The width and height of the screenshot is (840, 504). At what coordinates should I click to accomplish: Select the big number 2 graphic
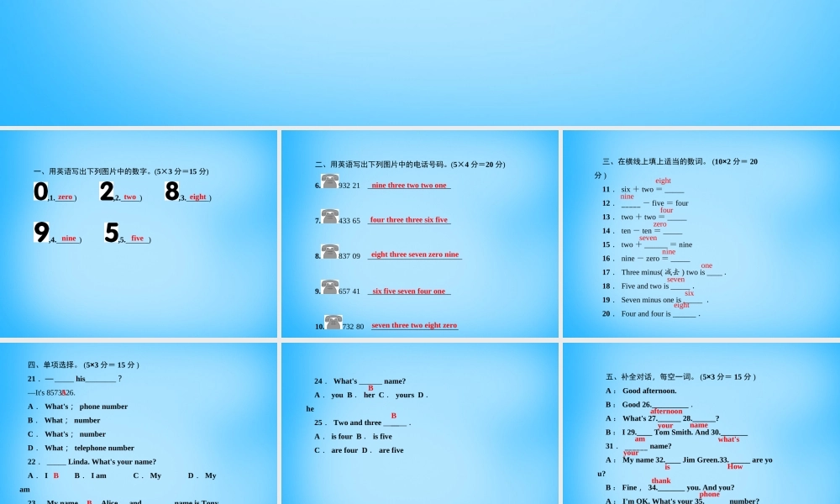coord(106,192)
